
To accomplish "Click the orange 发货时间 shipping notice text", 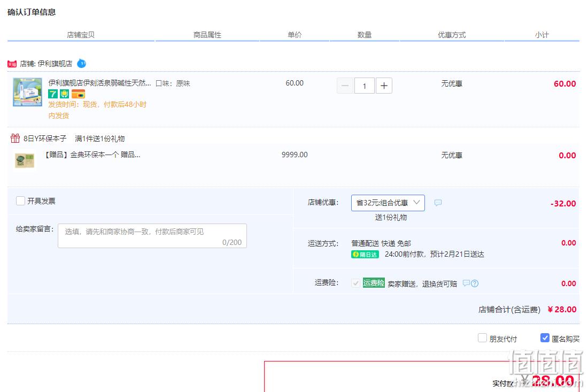I will [x=97, y=110].
